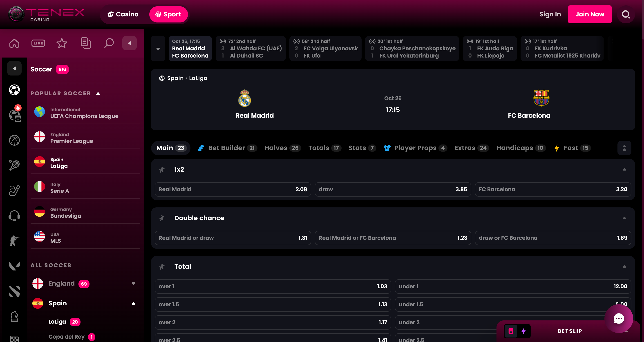The image size is (644, 342).
Task: Pin the 1x2 market
Action: point(162,170)
